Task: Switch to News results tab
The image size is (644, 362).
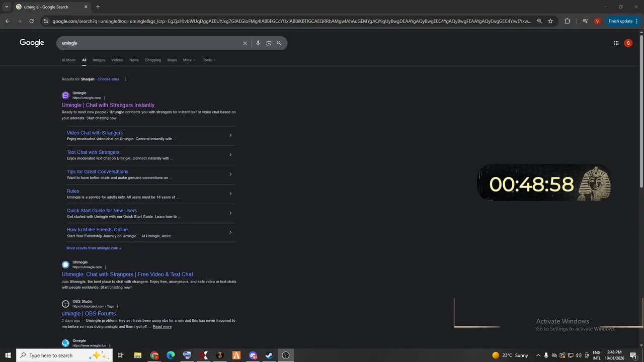Action: (x=134, y=60)
